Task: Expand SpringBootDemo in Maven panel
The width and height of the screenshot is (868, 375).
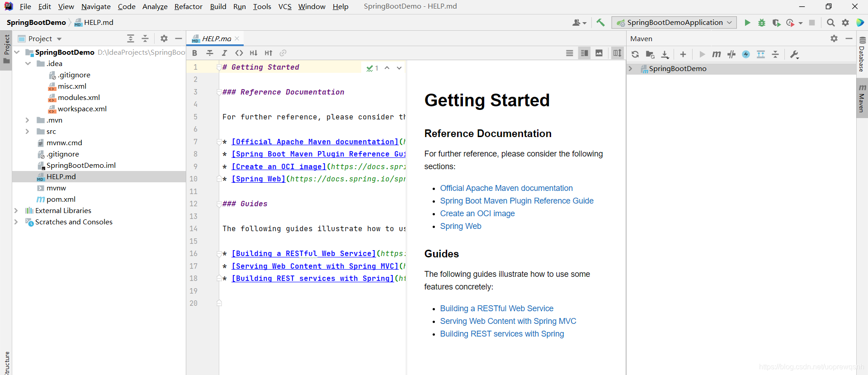Action: [x=631, y=69]
